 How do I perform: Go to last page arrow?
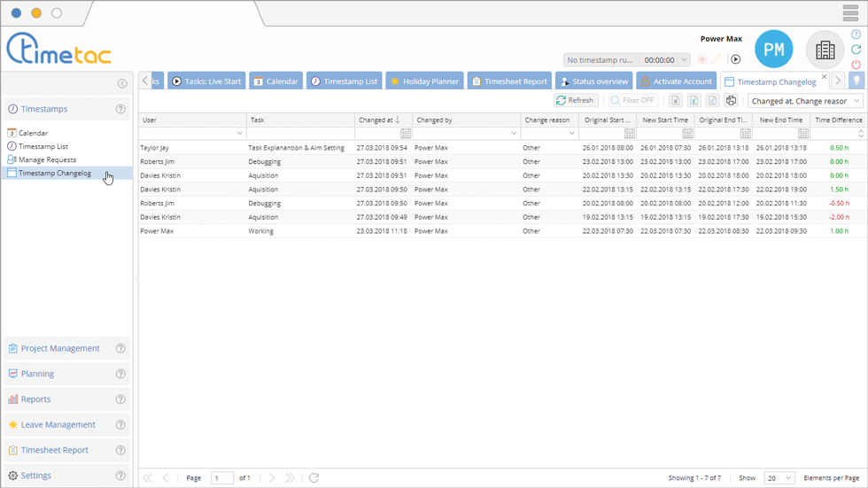(x=291, y=478)
